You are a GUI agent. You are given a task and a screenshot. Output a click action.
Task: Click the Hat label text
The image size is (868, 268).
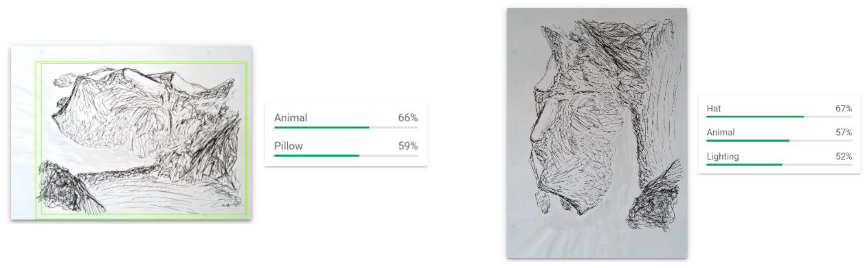coord(714,108)
